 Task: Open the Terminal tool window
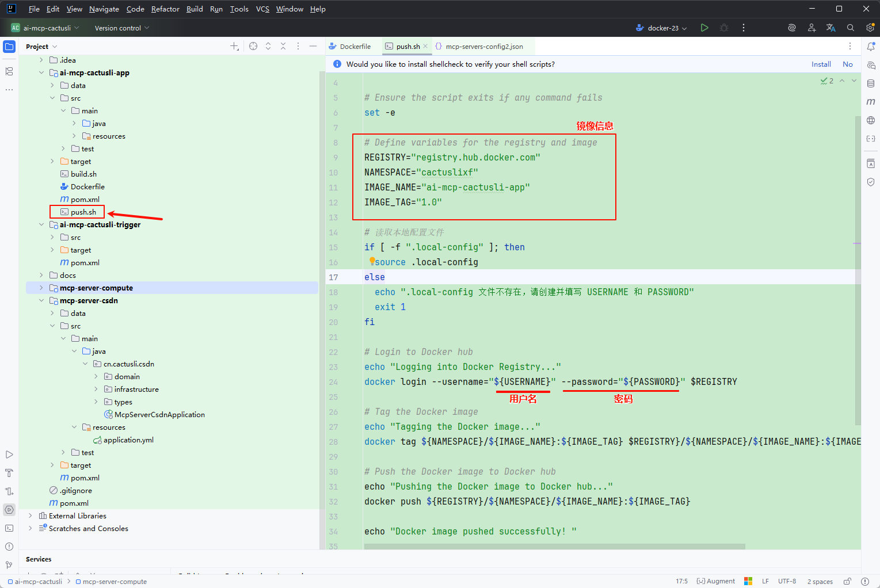[9, 528]
